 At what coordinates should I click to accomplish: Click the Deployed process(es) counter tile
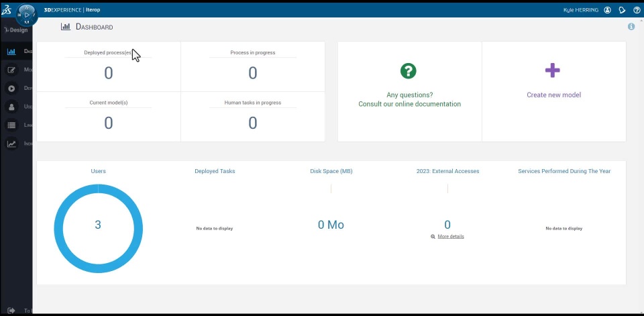point(109,66)
